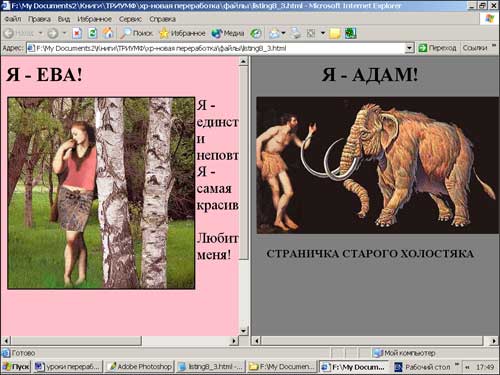Click the Home page icon
This screenshot has width=500, height=375.
click(108, 33)
